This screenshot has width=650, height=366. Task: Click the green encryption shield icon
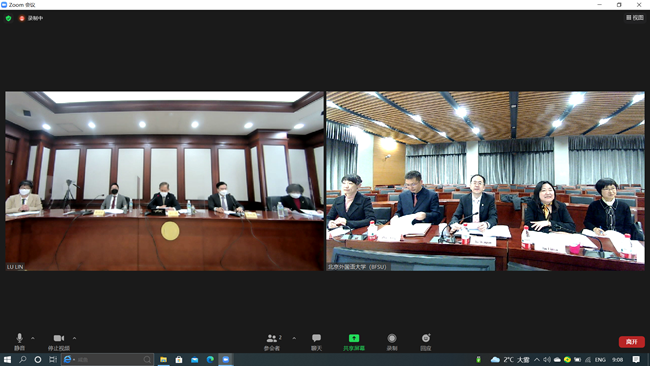pyautogui.click(x=8, y=18)
